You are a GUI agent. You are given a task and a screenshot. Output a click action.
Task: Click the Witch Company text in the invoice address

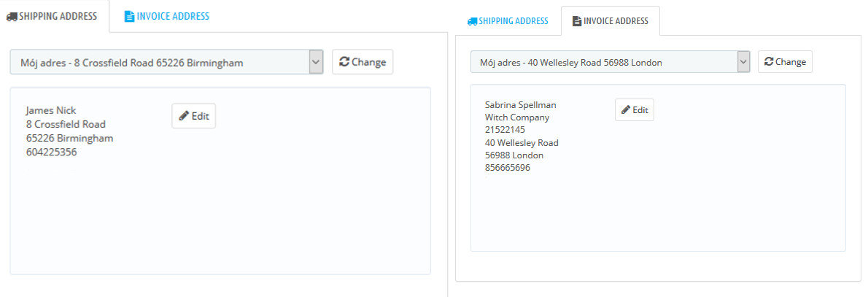click(x=517, y=117)
